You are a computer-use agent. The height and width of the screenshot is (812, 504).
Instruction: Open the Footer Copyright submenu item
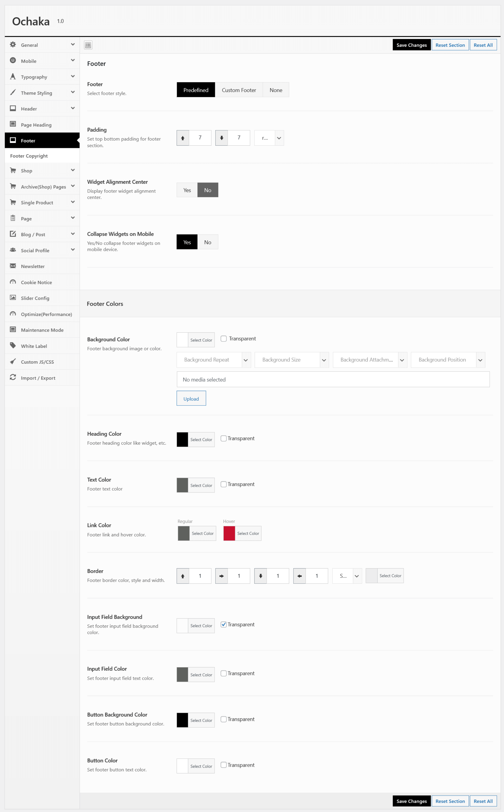[29, 156]
